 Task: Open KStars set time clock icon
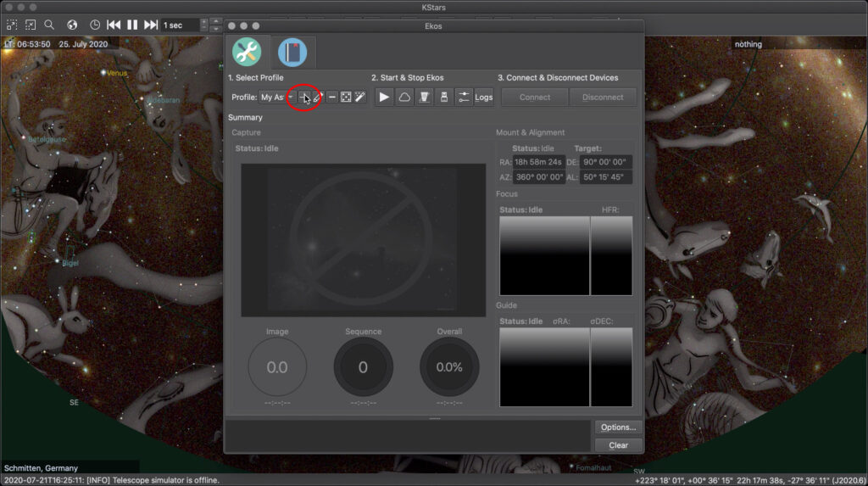(x=95, y=25)
